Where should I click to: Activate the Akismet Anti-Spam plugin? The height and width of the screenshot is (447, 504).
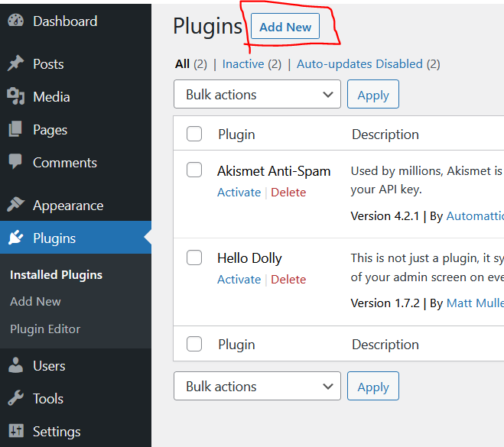point(239,193)
